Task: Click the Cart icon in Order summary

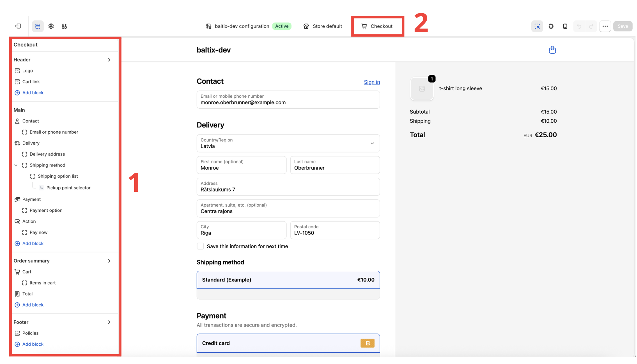Action: (x=17, y=272)
